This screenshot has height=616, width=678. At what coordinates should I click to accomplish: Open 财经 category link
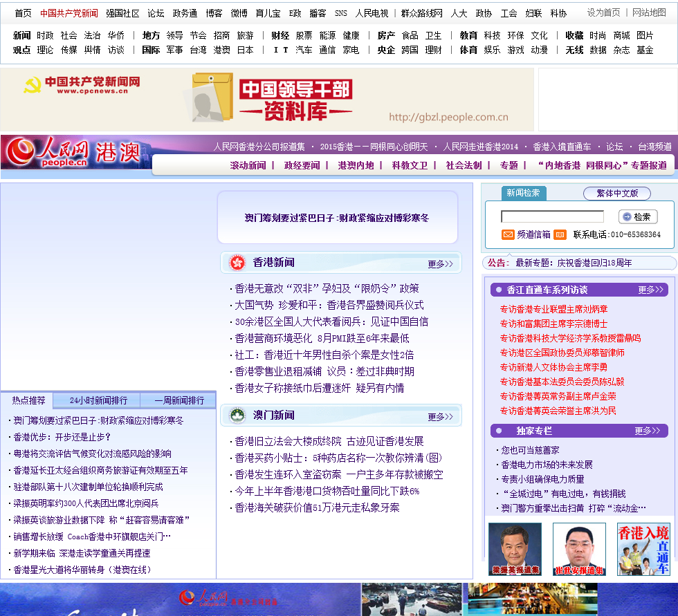pos(280,35)
